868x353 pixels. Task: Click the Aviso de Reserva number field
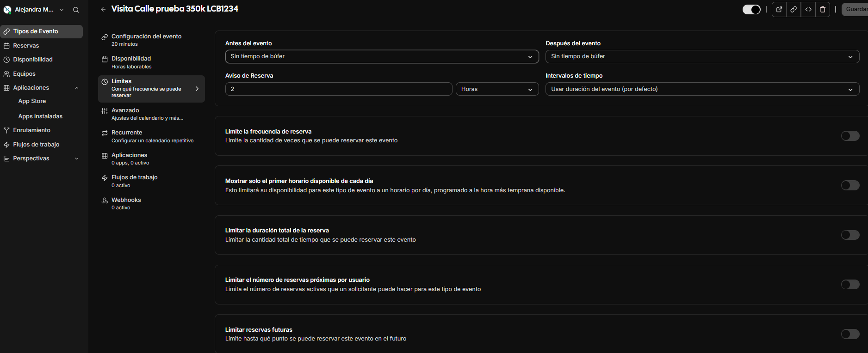tap(338, 89)
